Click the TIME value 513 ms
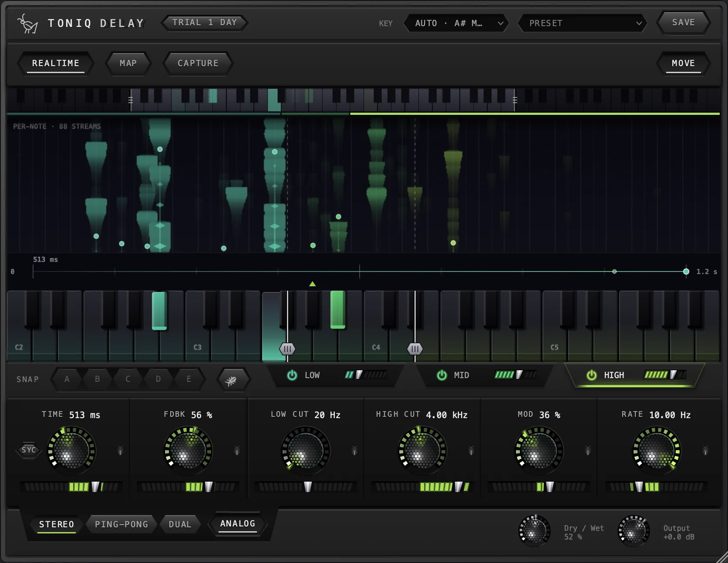728x563 pixels. 85,415
